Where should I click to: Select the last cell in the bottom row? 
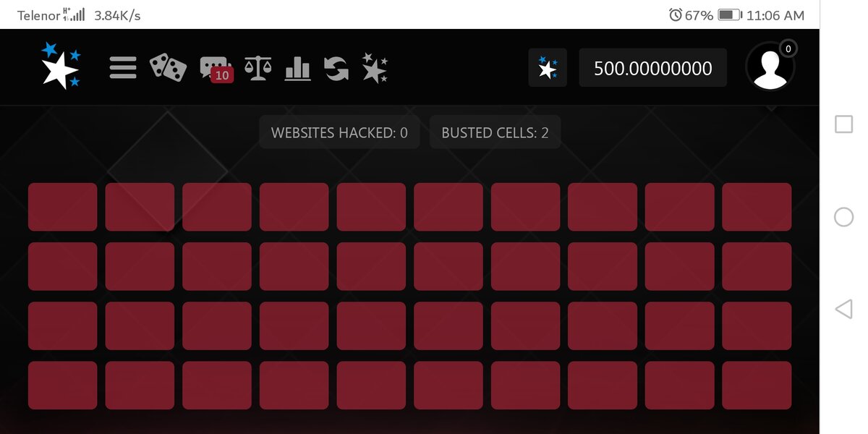(x=756, y=385)
